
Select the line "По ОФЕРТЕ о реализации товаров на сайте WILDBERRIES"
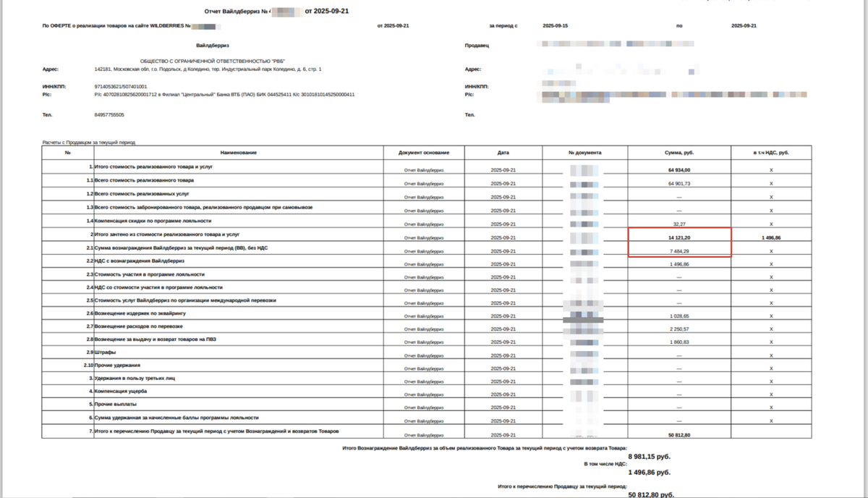[116, 25]
